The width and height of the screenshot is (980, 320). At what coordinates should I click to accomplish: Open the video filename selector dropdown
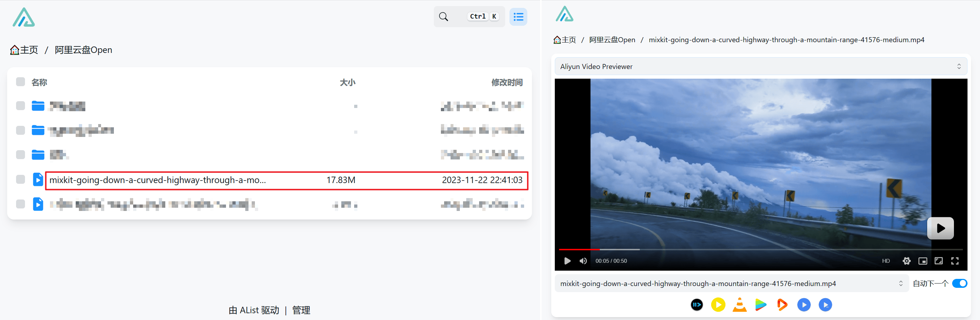[x=731, y=284]
